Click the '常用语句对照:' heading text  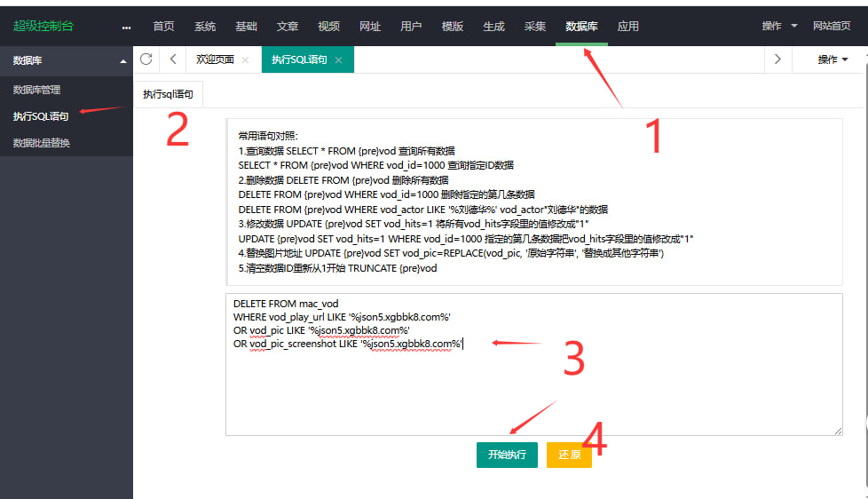click(268, 136)
